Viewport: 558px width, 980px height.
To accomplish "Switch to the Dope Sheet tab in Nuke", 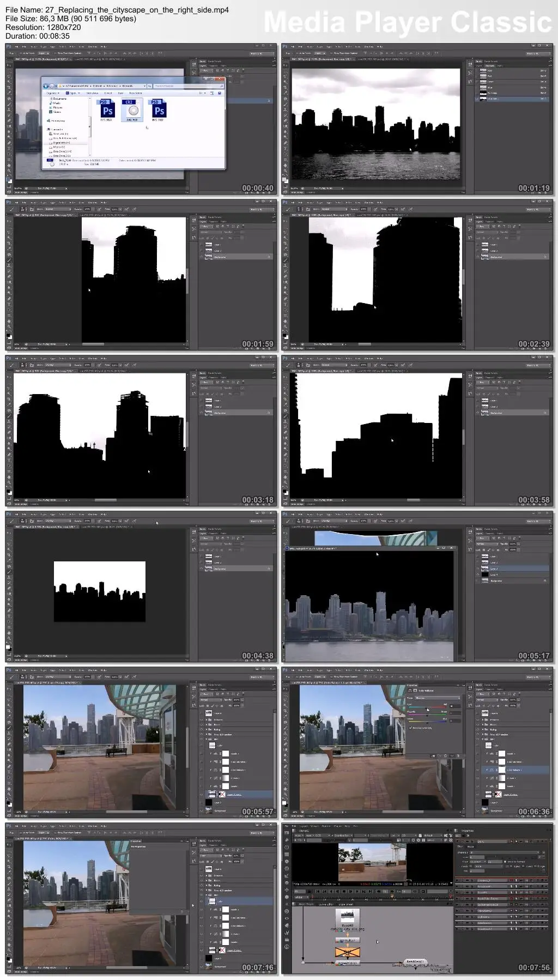I will coord(345,904).
